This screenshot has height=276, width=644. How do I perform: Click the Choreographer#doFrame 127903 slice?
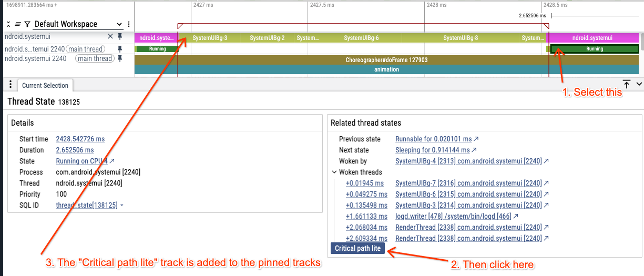coord(386,60)
